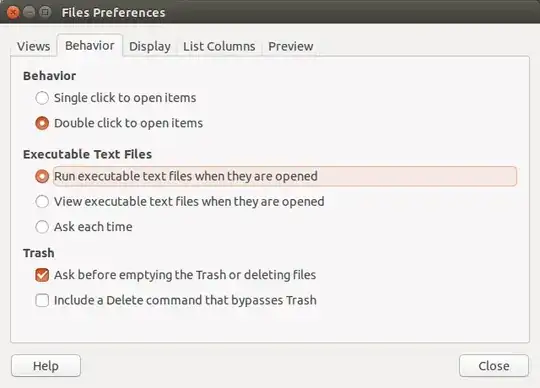
Task: Enable Delete command that bypasses Trash
Action: (42, 300)
